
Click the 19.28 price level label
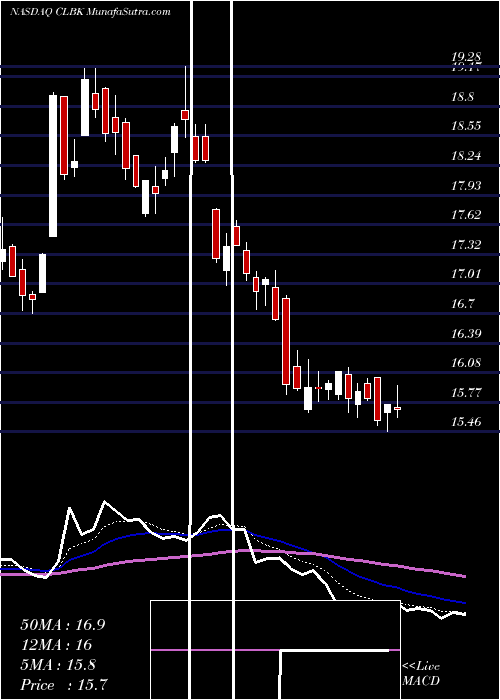click(466, 57)
